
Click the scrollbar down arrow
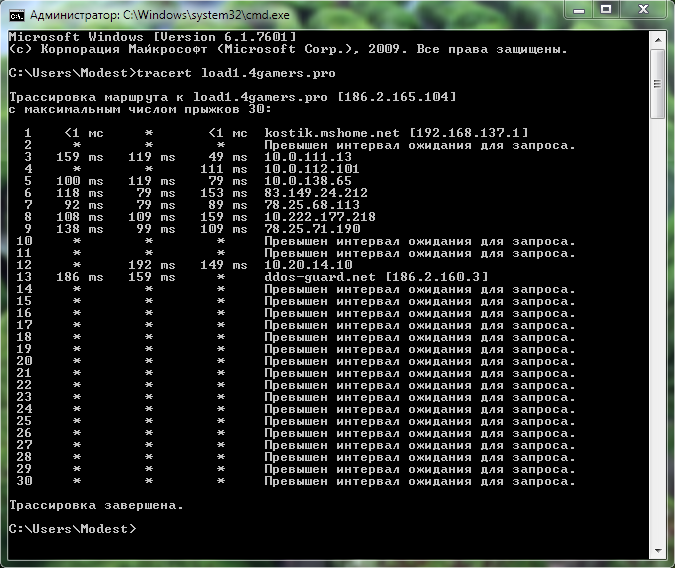click(658, 551)
